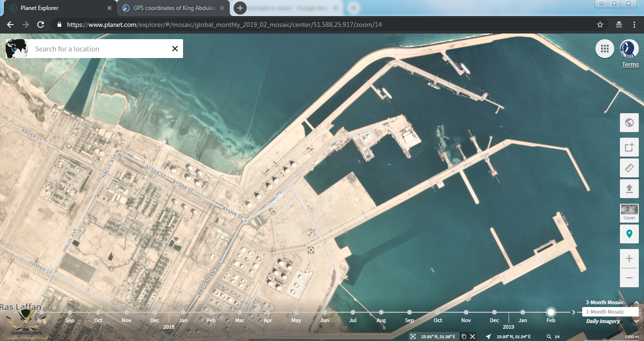Zoom out with the minus button
Viewport: 644px width, 341px height.
pos(629,278)
